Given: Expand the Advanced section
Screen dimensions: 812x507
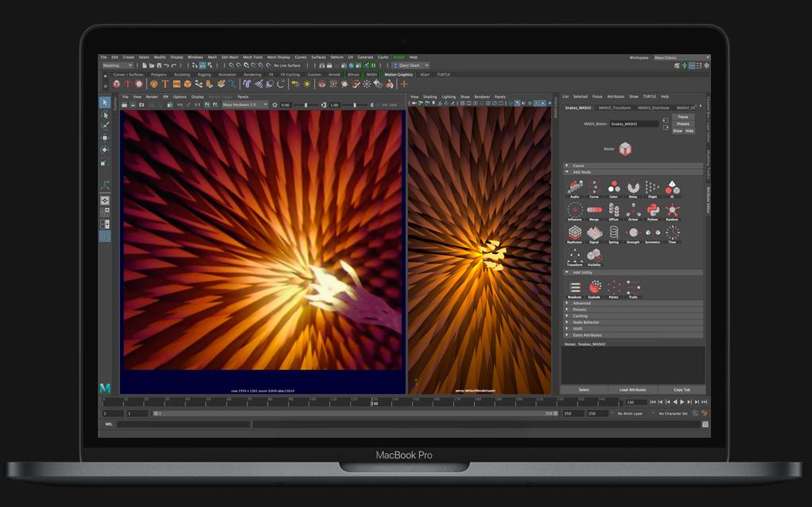Looking at the screenshot, I should [x=633, y=302].
